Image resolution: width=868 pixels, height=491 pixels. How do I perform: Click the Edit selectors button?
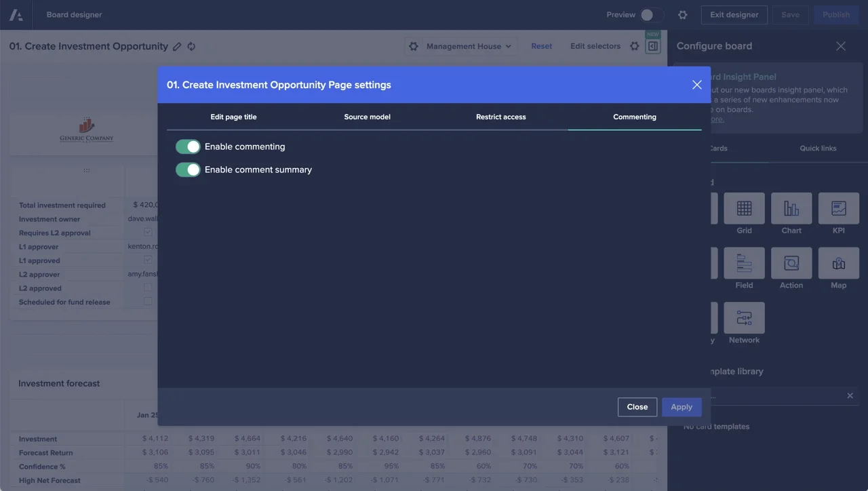pyautogui.click(x=595, y=46)
